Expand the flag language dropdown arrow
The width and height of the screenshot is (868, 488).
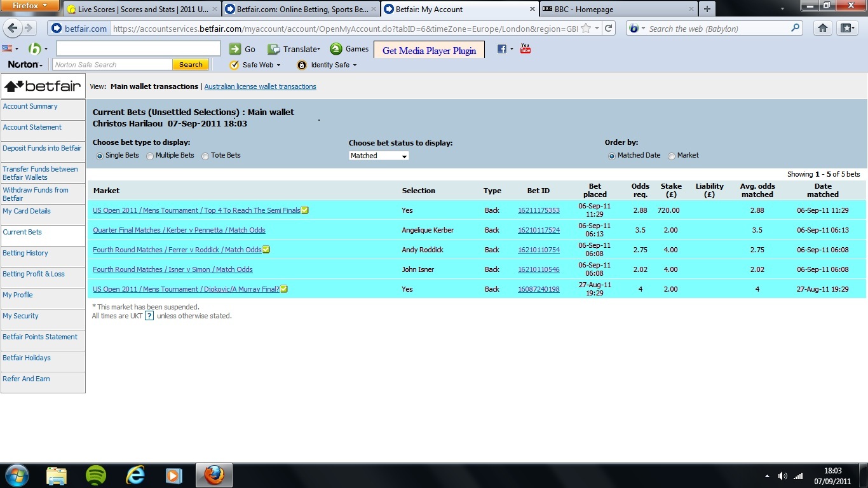point(17,49)
